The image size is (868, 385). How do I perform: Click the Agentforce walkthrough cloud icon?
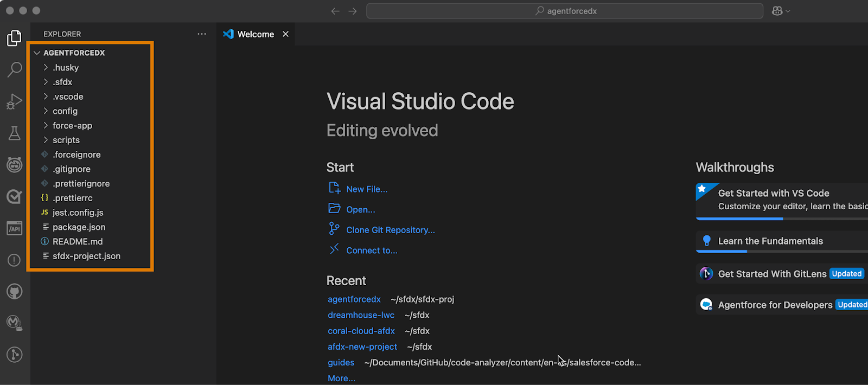(x=706, y=304)
